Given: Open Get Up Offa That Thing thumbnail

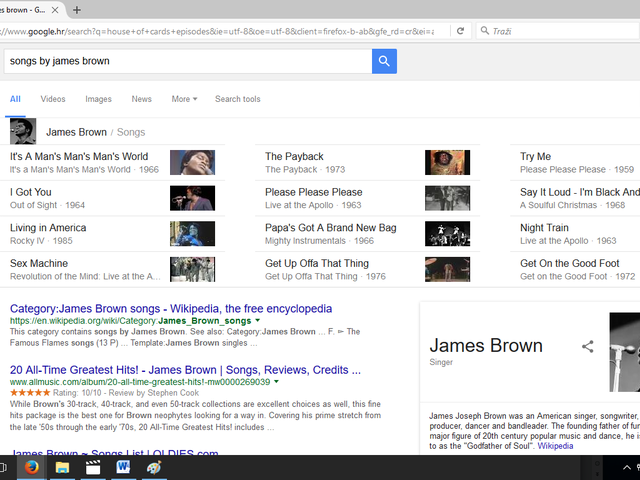Looking at the screenshot, I should (x=447, y=269).
